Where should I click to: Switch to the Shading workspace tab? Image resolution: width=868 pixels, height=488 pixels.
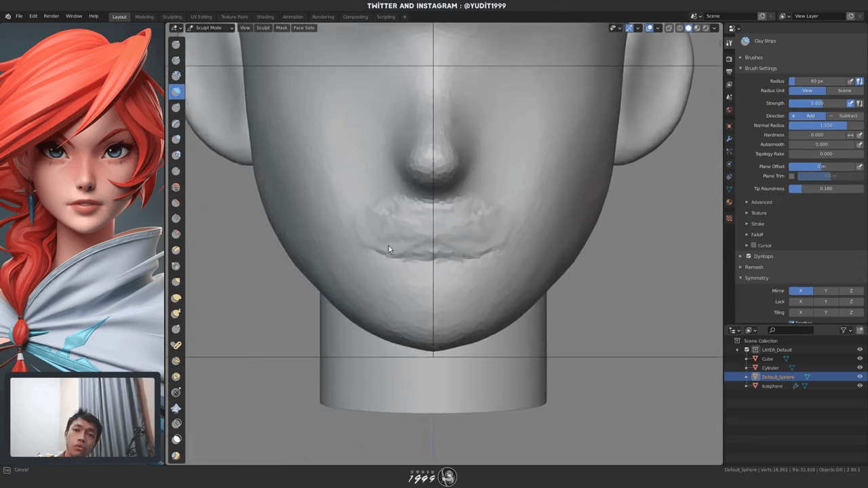click(265, 17)
